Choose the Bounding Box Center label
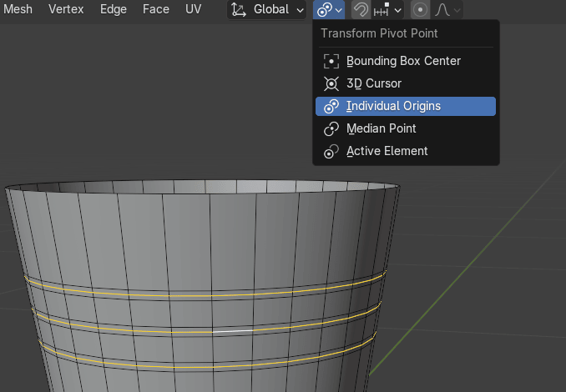 tap(403, 61)
